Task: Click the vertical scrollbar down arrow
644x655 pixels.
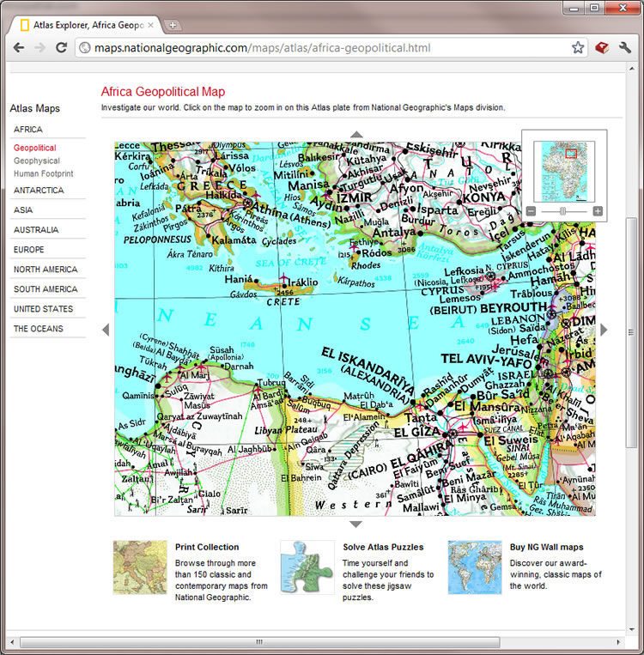Action: pos(631,629)
